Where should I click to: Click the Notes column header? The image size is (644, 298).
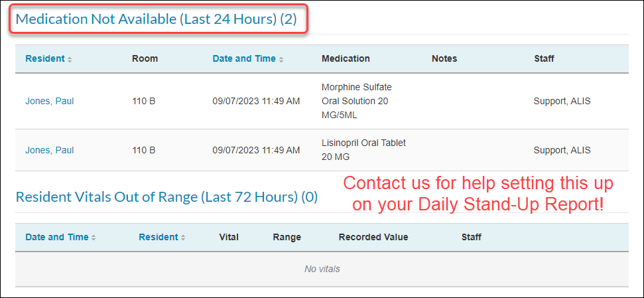(x=444, y=59)
